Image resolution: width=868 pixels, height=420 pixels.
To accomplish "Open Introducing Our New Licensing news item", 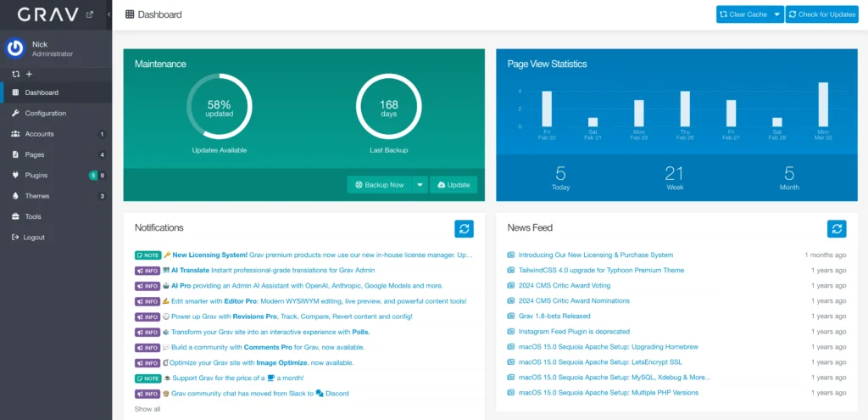I will click(x=596, y=255).
